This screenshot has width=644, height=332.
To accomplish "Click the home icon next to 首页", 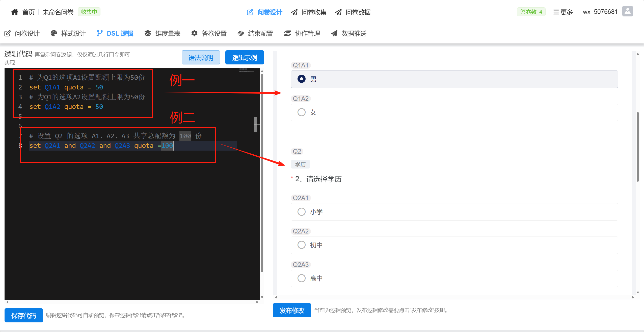I will [x=15, y=12].
